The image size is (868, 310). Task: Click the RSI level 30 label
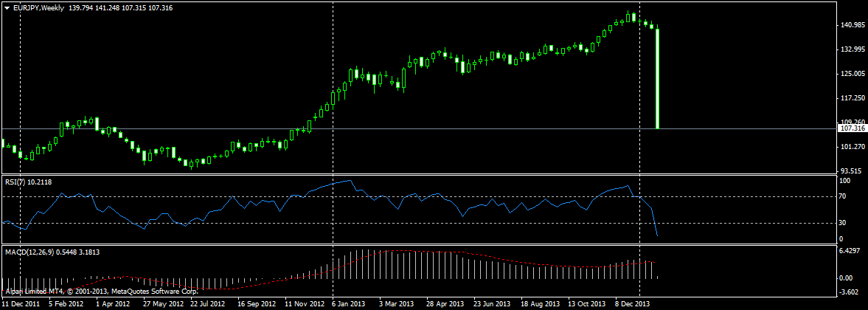coord(843,223)
